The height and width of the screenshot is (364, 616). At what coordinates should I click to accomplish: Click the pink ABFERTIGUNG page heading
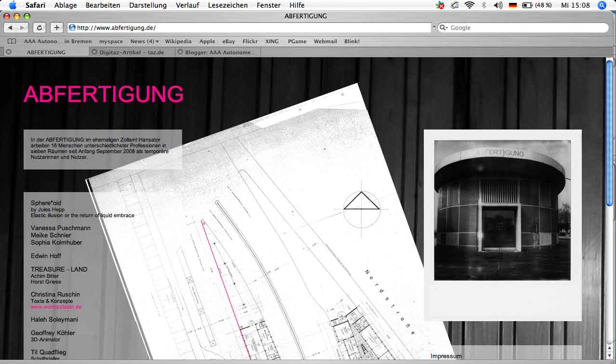(x=104, y=94)
